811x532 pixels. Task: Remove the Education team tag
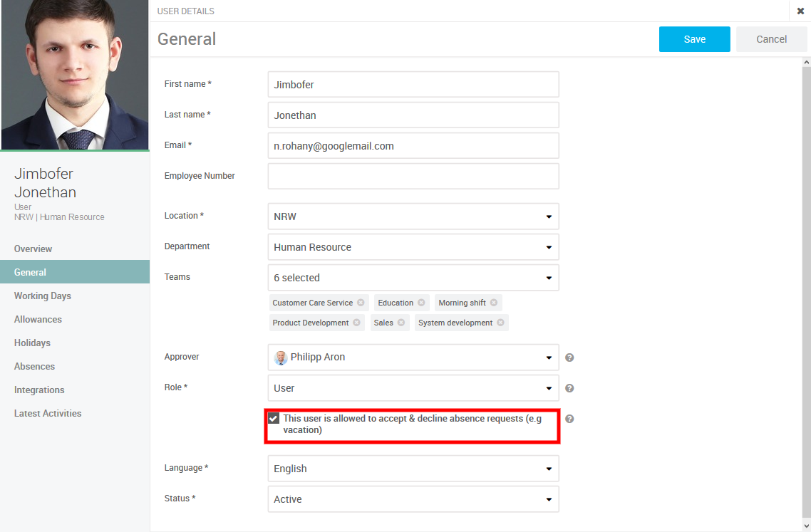pos(422,303)
